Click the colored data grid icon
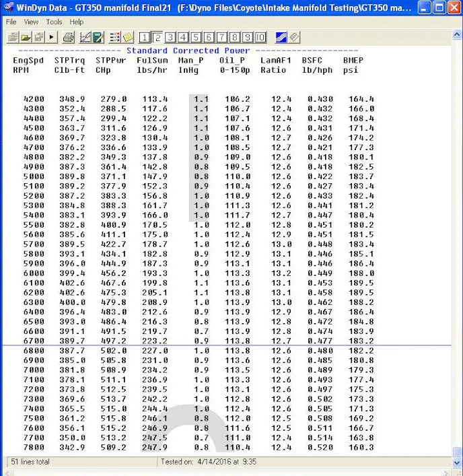This screenshot has height=476, width=463. pos(114,37)
